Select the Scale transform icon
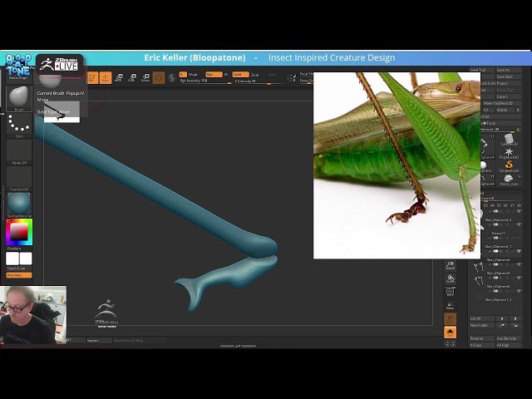 [132, 77]
